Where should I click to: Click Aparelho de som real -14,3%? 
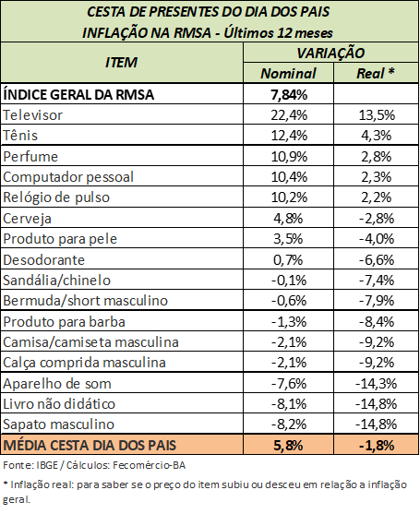(376, 383)
